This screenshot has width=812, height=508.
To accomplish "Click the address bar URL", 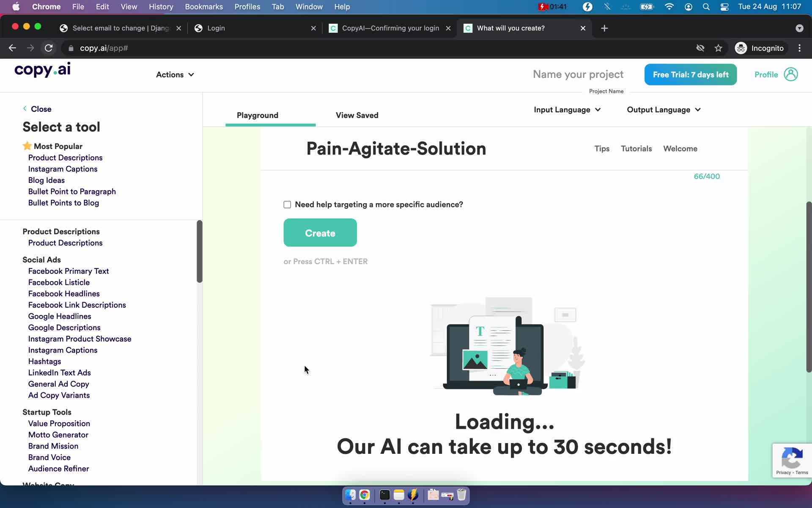I will (104, 48).
